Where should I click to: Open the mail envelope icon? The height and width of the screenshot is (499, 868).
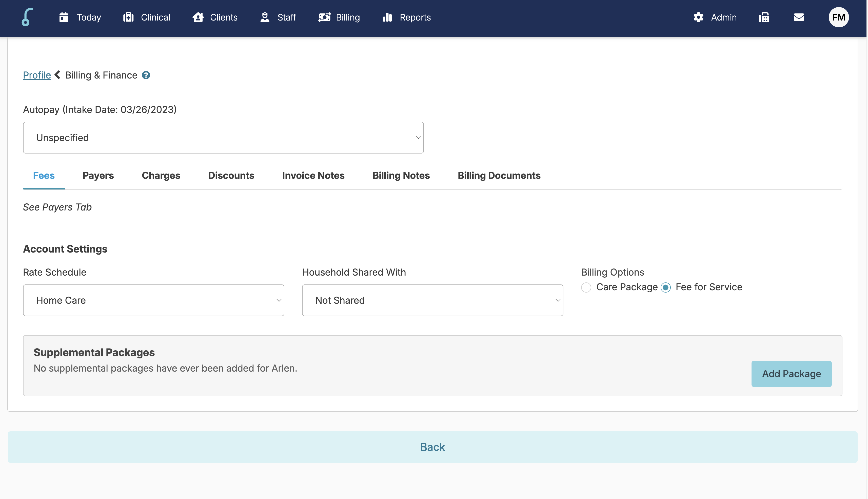click(x=798, y=17)
